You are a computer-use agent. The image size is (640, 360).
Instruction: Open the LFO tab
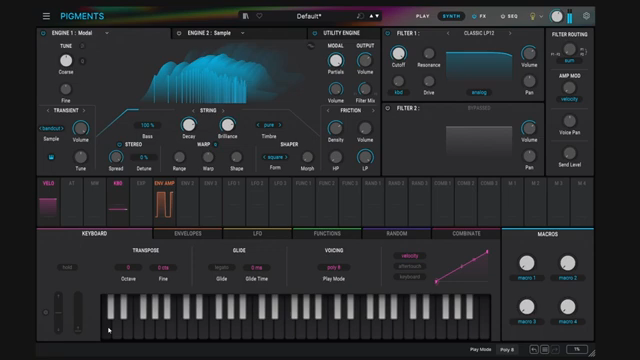click(257, 233)
